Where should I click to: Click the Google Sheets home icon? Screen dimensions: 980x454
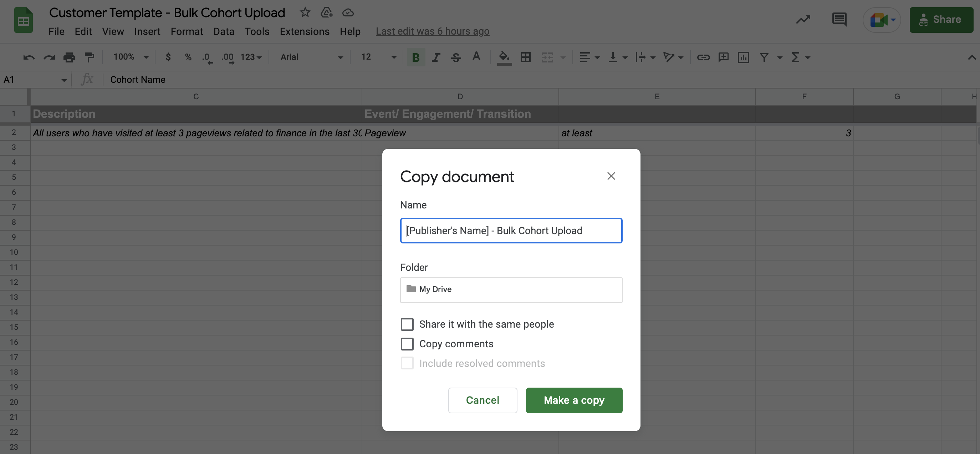click(23, 21)
